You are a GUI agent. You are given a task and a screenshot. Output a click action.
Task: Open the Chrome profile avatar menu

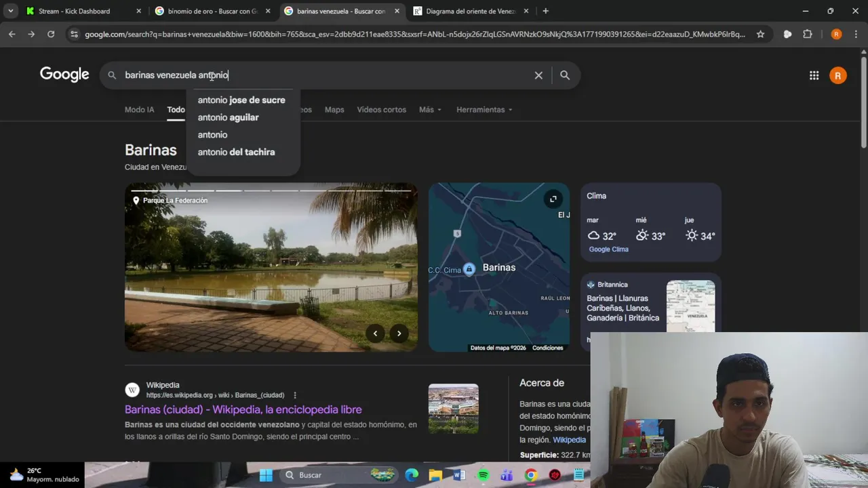836,34
